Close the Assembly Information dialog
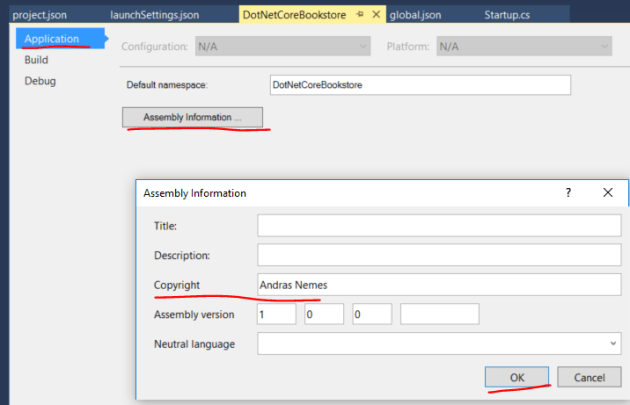The width and height of the screenshot is (630, 405). (608, 192)
